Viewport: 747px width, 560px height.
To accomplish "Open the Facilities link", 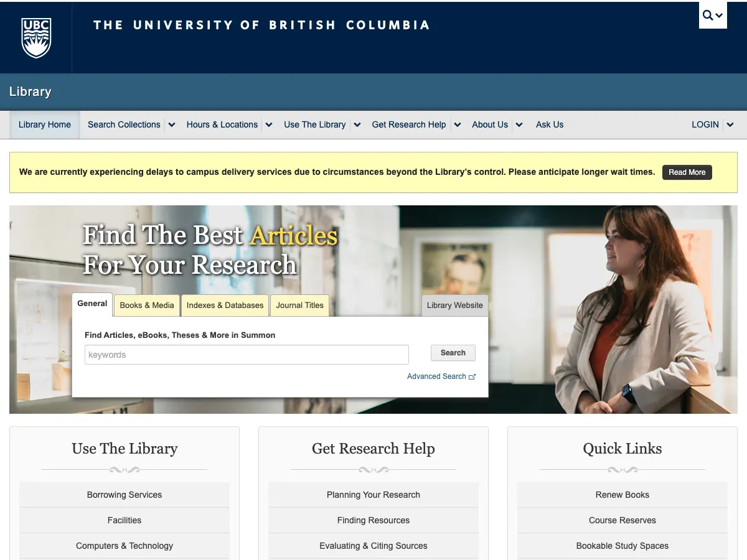I will coord(125,520).
